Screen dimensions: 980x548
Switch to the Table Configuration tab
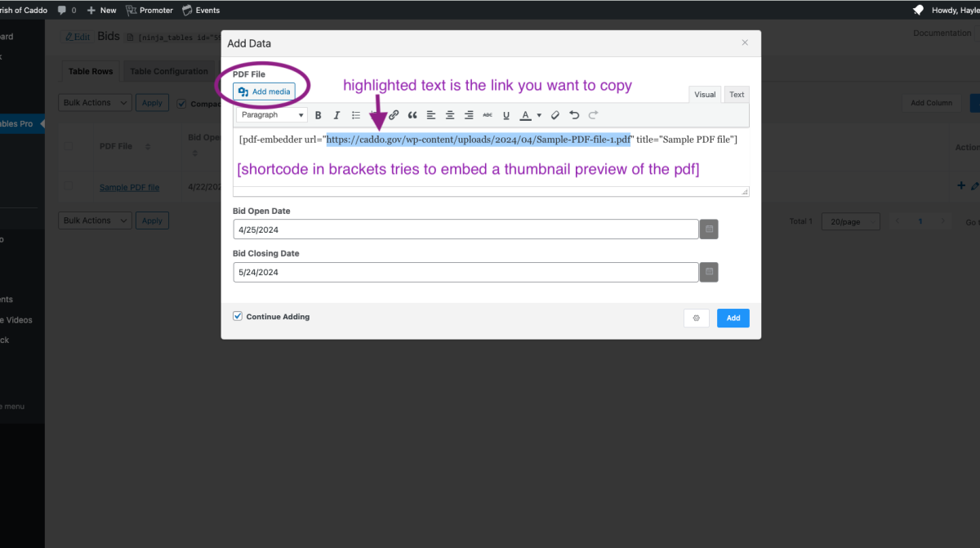coord(169,72)
